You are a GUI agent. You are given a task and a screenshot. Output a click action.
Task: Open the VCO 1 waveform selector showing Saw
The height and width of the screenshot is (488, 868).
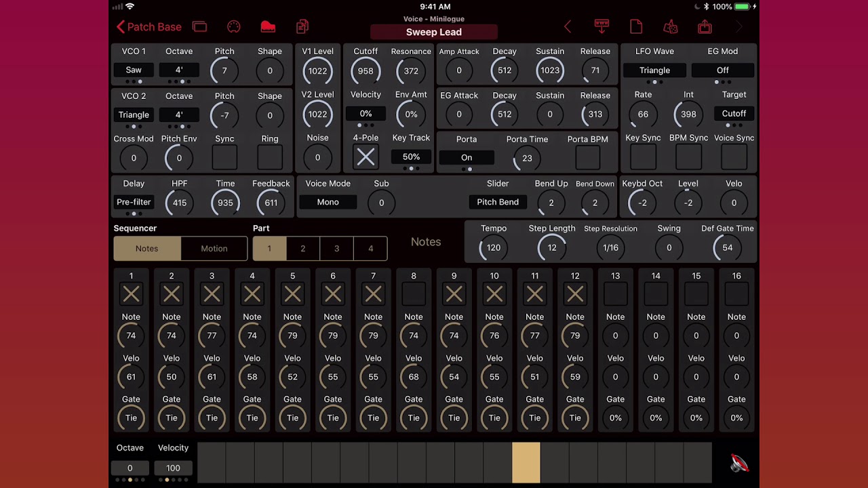tap(134, 70)
